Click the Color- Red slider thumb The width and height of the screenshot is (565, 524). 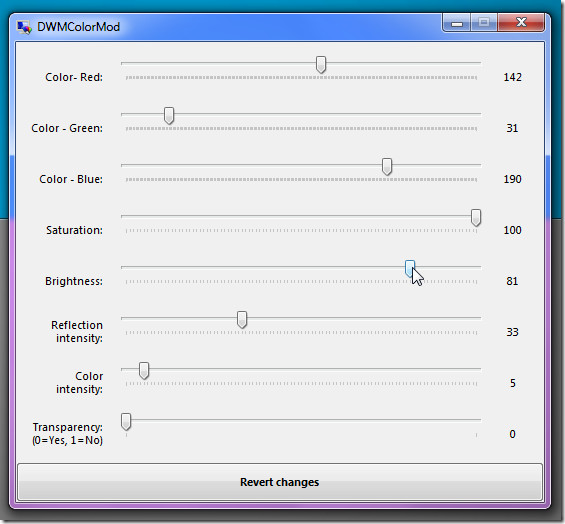tap(321, 65)
